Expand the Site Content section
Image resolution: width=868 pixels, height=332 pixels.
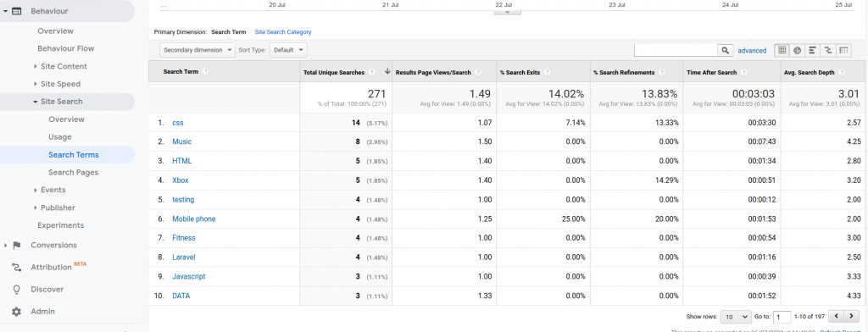36,66
